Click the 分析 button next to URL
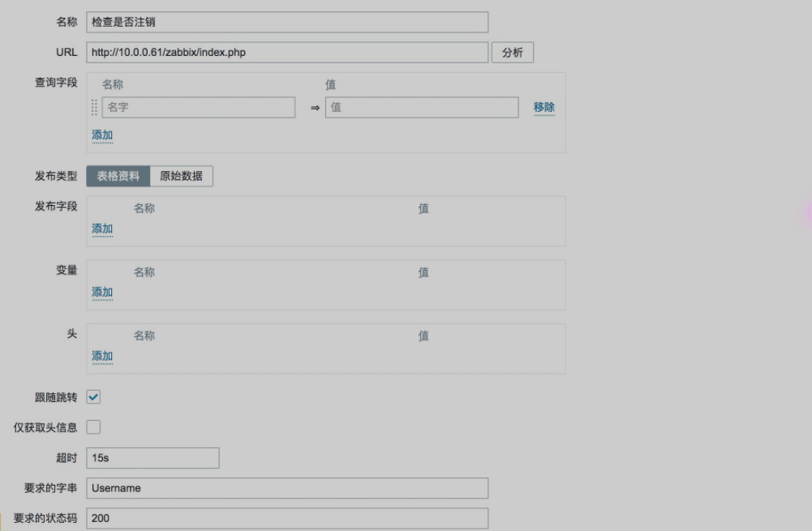Image resolution: width=812 pixels, height=531 pixels. pyautogui.click(x=512, y=52)
